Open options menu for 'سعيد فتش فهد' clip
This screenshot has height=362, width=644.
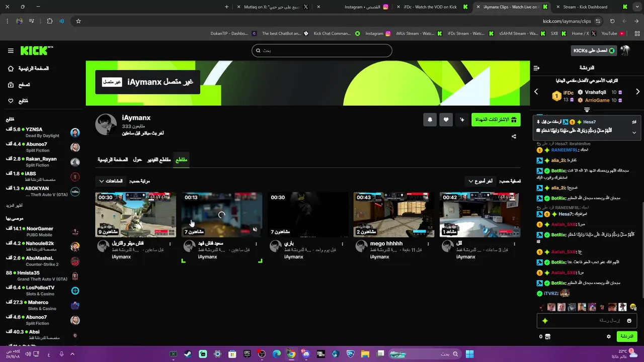point(256,244)
